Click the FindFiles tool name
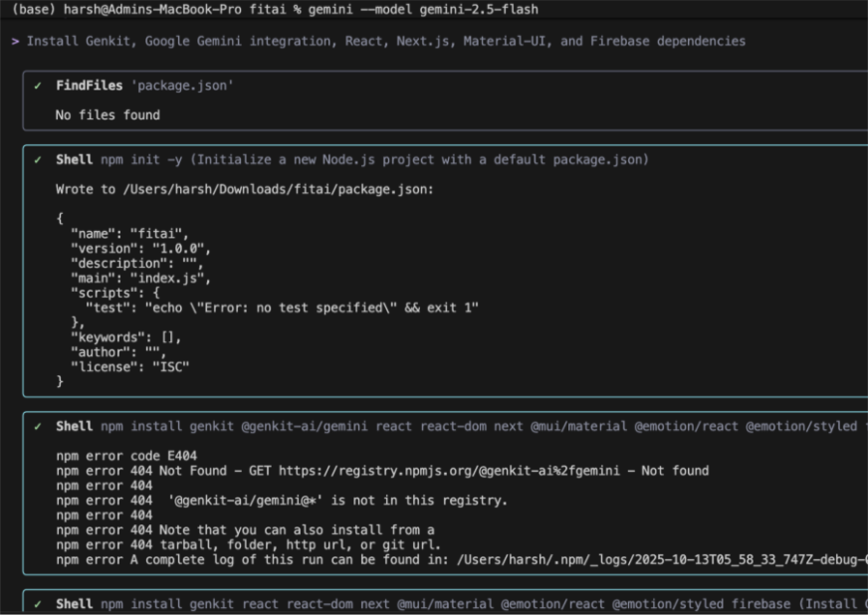Viewport: 868px width, 615px height. (x=90, y=87)
